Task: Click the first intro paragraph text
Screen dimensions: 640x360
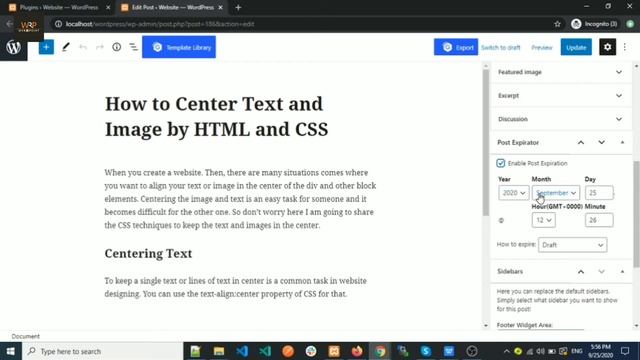Action: (240, 199)
